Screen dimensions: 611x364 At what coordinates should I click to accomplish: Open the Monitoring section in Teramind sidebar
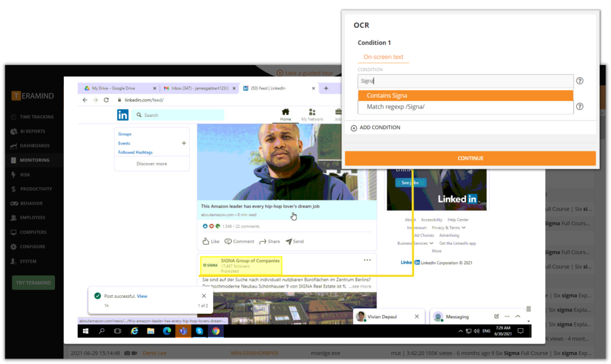tap(33, 160)
